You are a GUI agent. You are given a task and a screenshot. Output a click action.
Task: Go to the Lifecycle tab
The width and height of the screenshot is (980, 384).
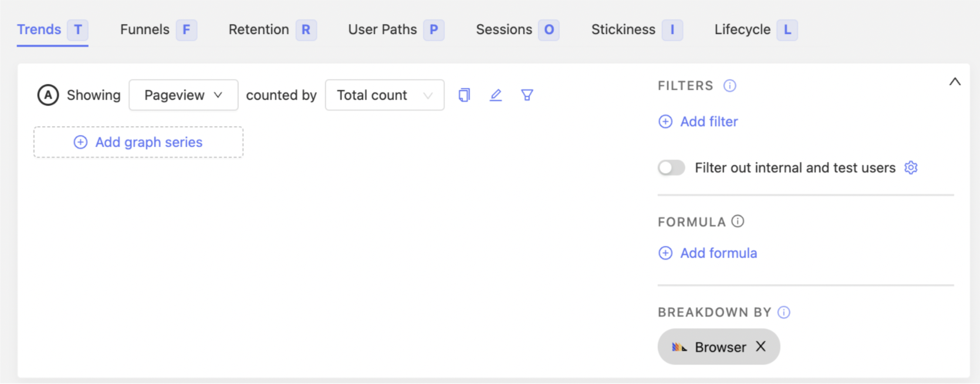(742, 29)
